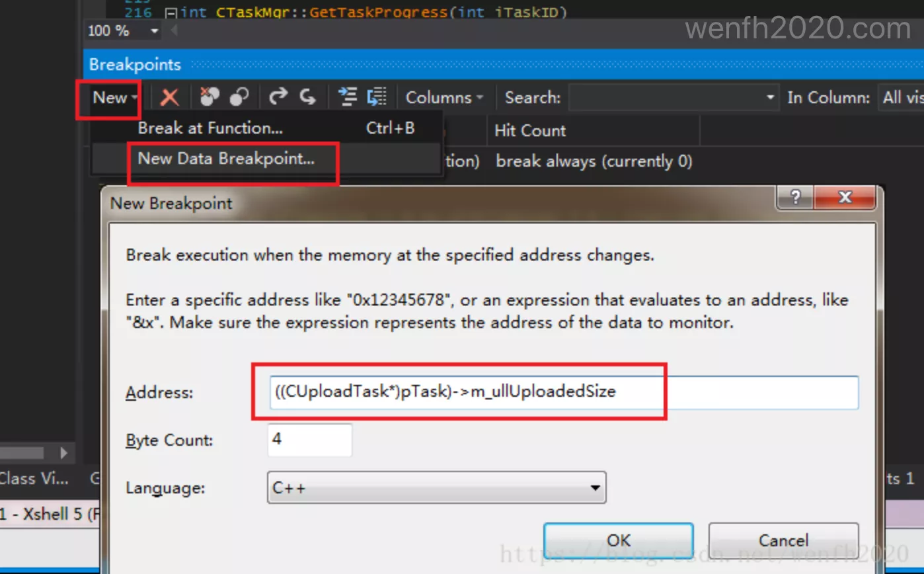
Task: Open the 100 % zoom dropdown
Action: [x=155, y=31]
